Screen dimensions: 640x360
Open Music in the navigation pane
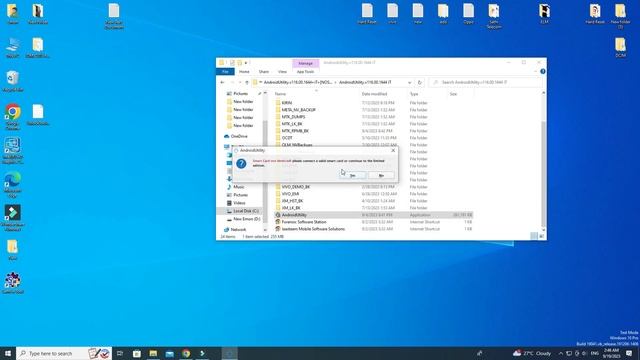tap(239, 187)
